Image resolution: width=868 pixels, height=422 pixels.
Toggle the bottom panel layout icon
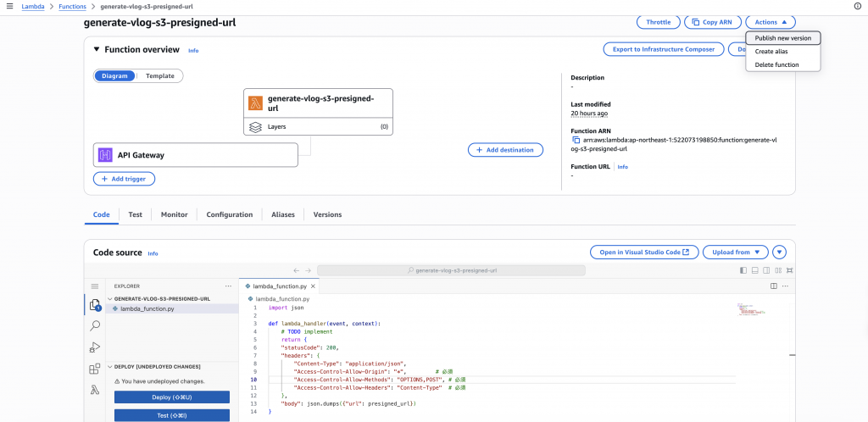point(754,270)
